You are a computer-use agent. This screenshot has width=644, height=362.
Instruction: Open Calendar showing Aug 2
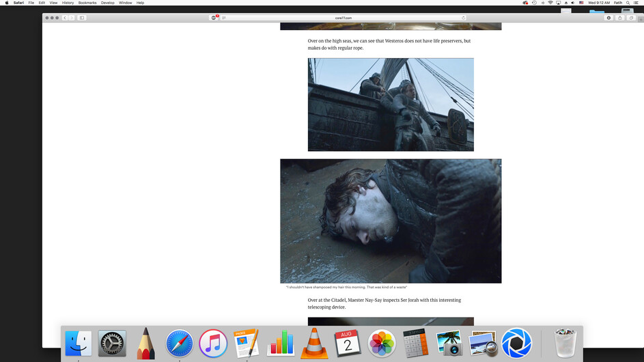click(348, 343)
